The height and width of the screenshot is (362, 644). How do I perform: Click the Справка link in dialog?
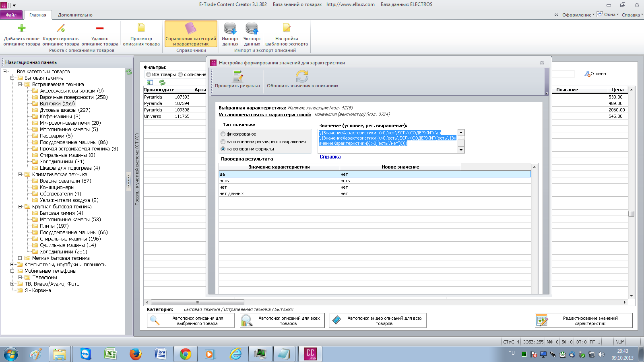330,157
